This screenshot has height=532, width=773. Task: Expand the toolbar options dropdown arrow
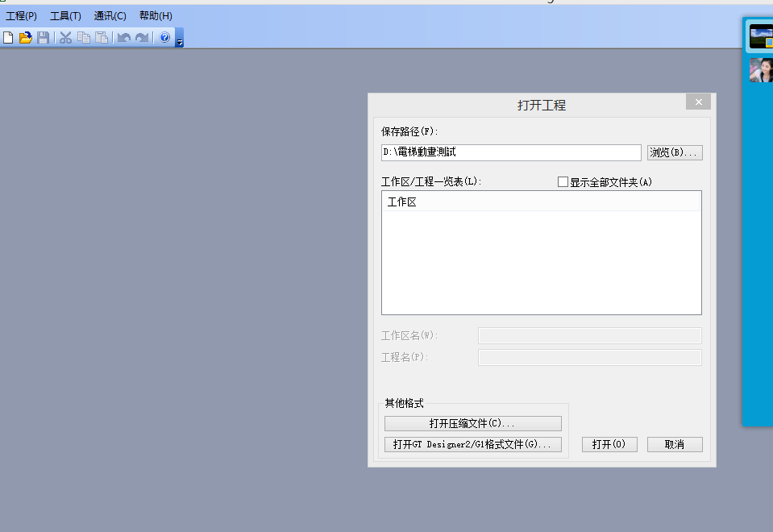[180, 43]
